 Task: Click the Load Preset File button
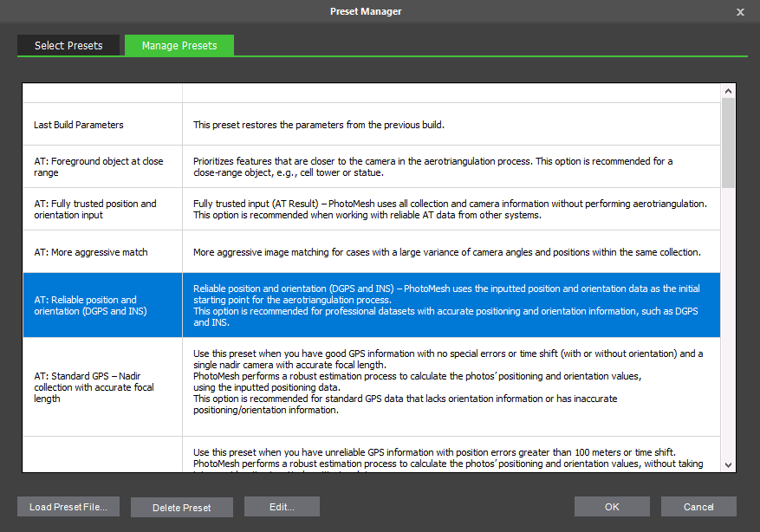pyautogui.click(x=68, y=507)
